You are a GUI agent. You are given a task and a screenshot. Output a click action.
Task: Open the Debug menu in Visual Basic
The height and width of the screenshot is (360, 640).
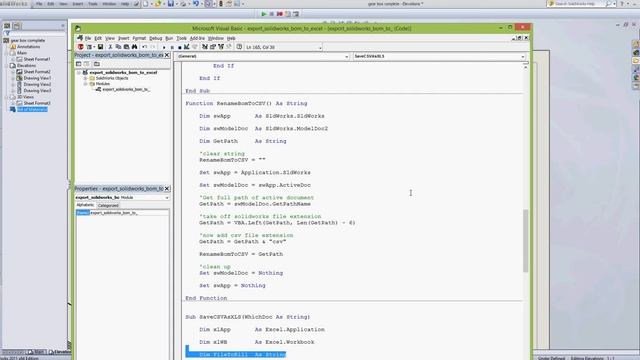pyautogui.click(x=156, y=38)
